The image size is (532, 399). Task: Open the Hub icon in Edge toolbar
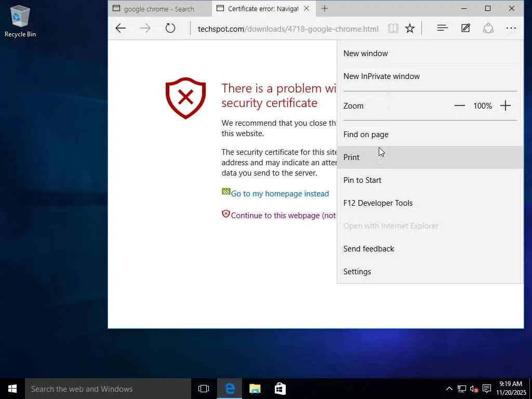point(443,28)
